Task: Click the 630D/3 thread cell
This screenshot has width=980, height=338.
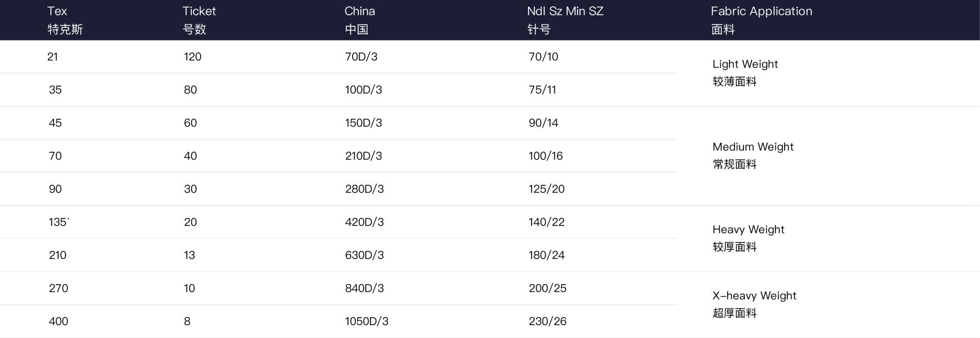Action: point(364,255)
